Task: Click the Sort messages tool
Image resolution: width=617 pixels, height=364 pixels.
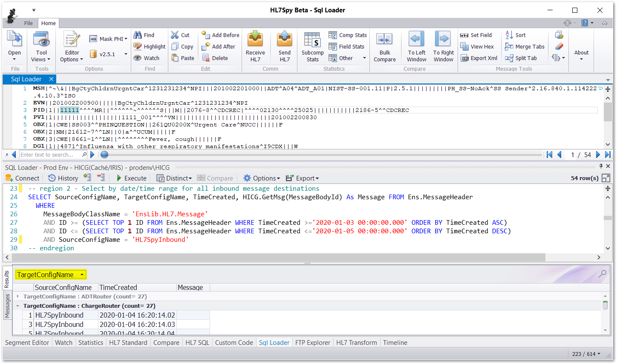Action: [x=516, y=35]
